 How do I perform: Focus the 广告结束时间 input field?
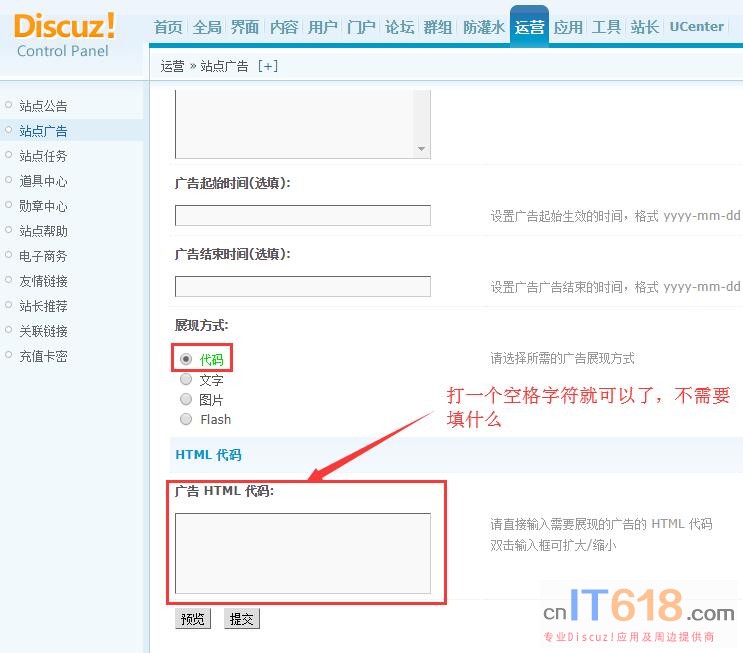(303, 287)
